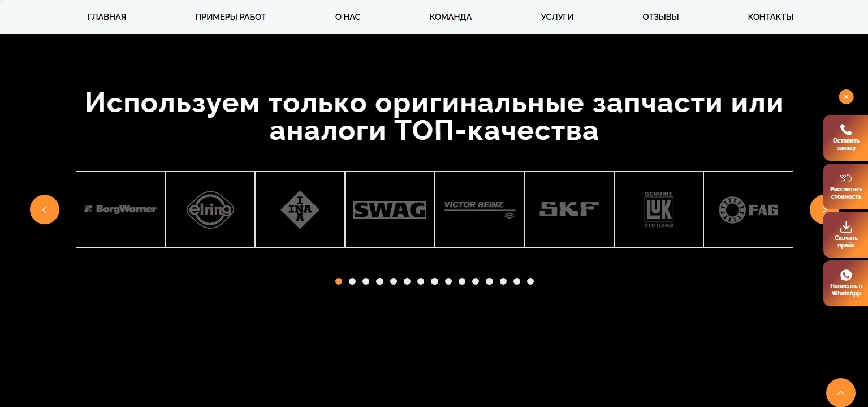This screenshot has width=868, height=407.
Task: Show next brands with right arrow
Action: point(817,209)
